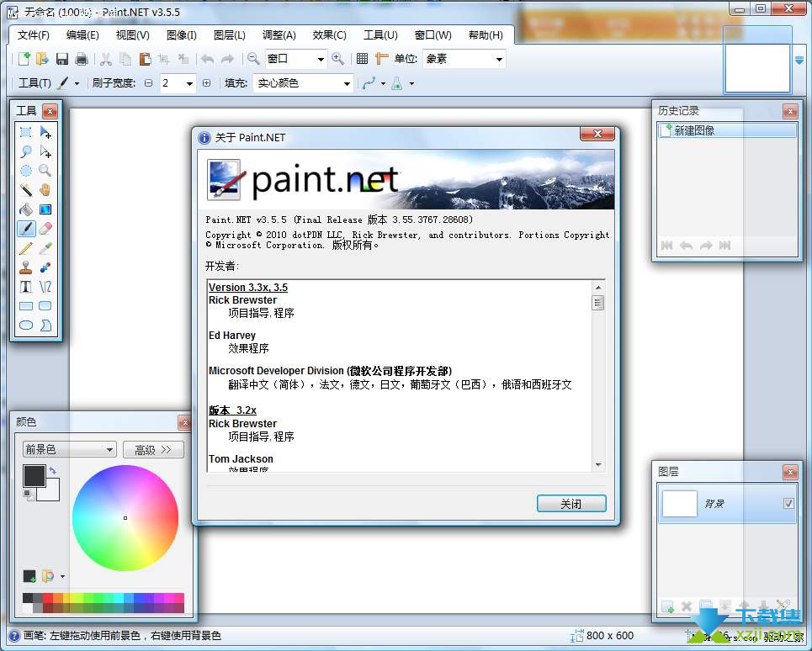Screen dimensions: 812x651
Task: Reset colors to black and white
Action: pyautogui.click(x=29, y=495)
